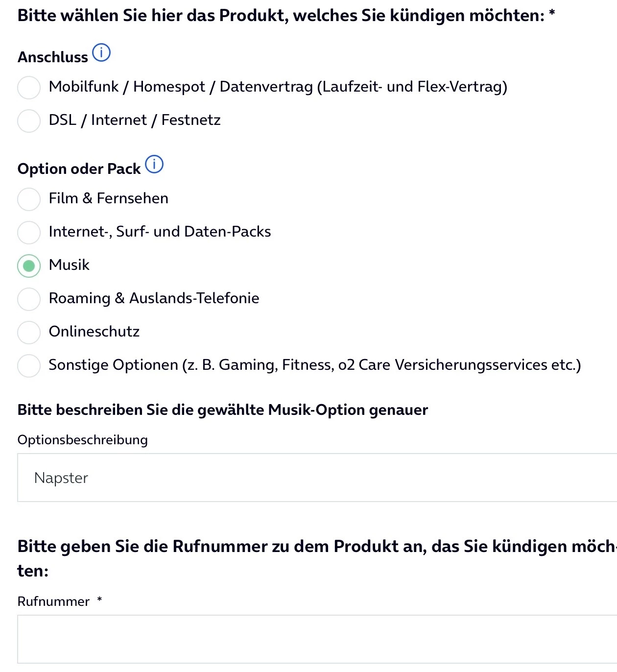
Task: Pick the Internet-, Surf- und Daten-Packs radio option
Action: click(29, 233)
